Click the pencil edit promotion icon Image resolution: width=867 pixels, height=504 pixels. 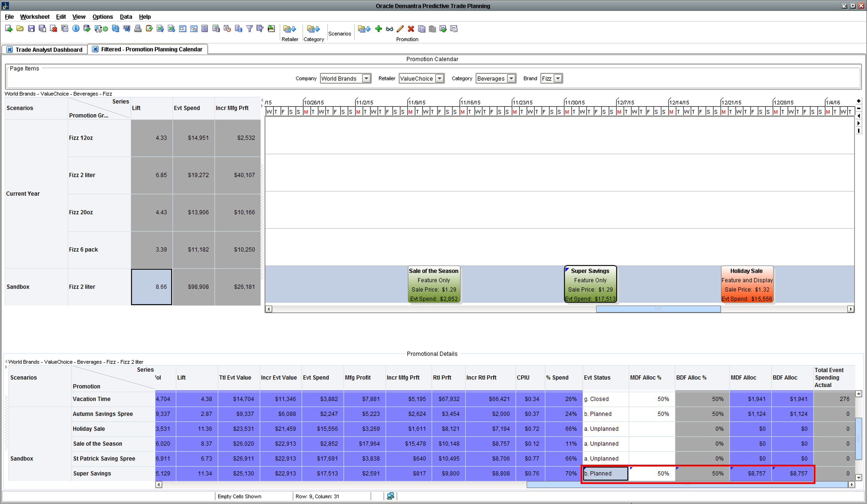(400, 29)
